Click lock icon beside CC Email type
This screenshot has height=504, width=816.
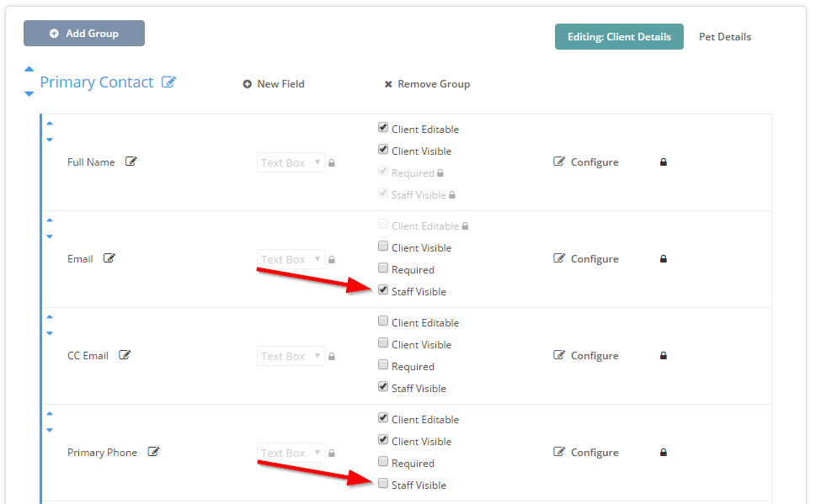(x=332, y=356)
